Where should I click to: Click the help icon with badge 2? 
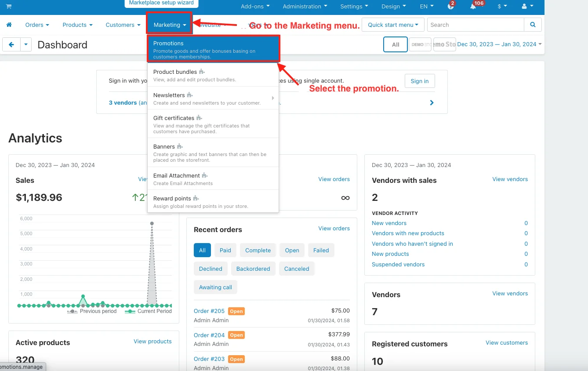click(x=450, y=7)
